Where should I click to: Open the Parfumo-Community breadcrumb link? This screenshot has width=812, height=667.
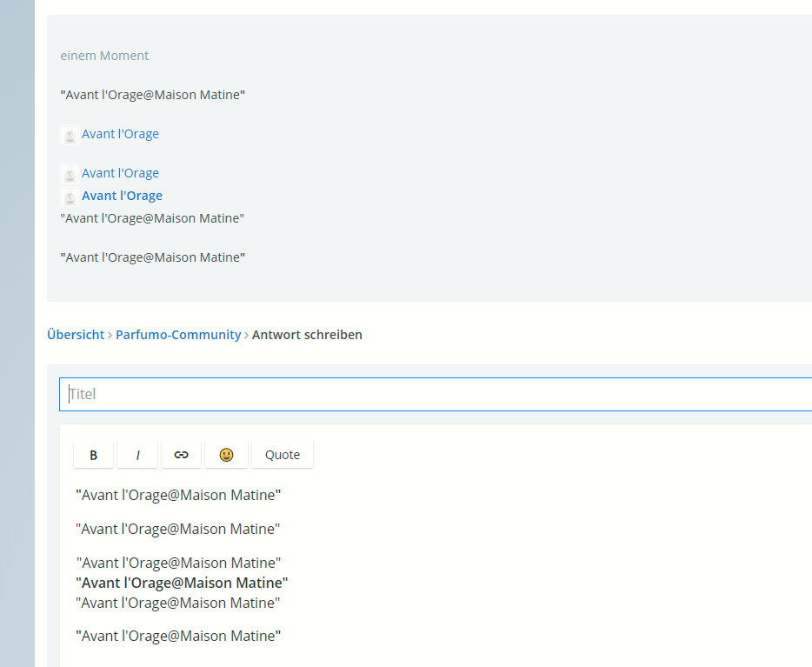(178, 335)
